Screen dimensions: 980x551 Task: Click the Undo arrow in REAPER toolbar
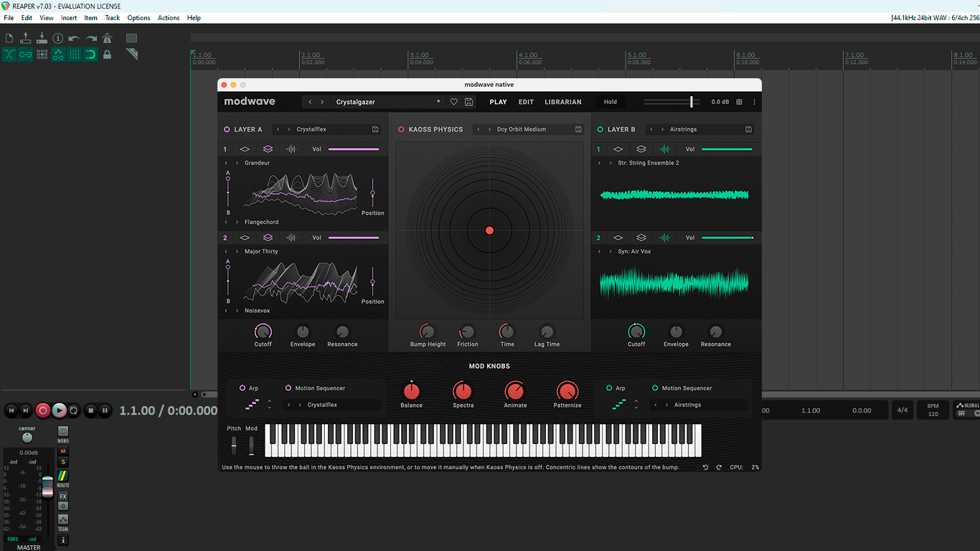(x=75, y=38)
